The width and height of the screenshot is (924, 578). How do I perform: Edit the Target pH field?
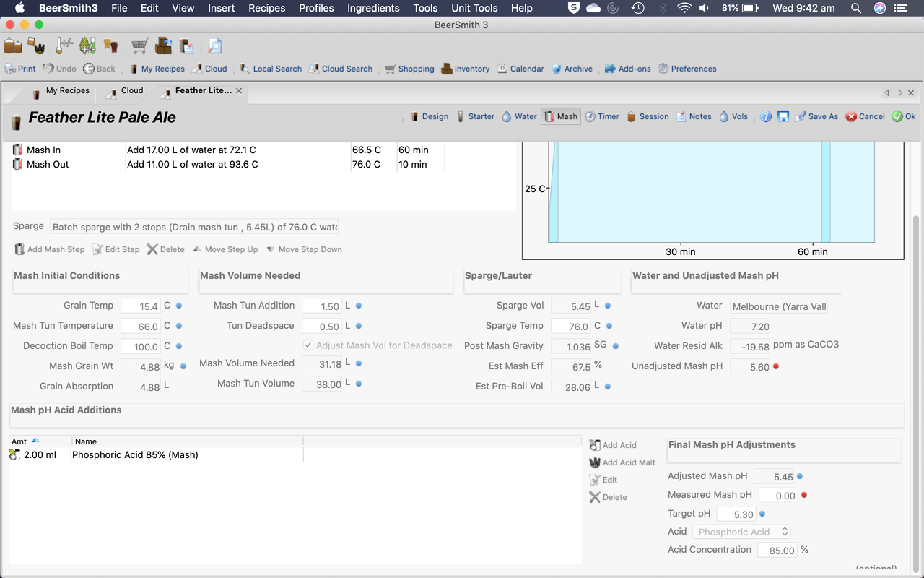click(x=736, y=514)
